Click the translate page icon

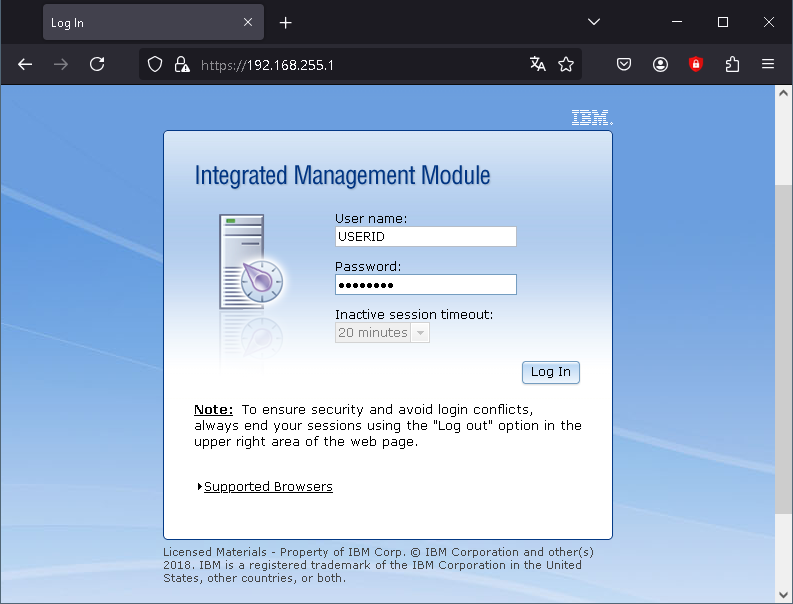(538, 64)
